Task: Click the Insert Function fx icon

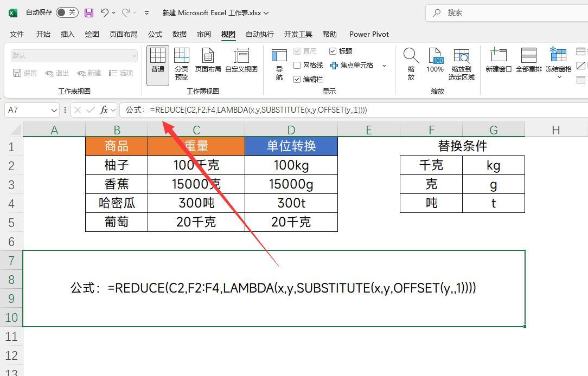Action: [x=104, y=110]
